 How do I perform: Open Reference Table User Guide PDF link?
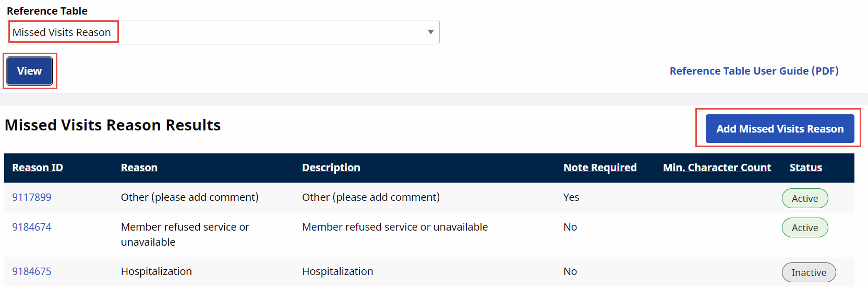click(754, 71)
